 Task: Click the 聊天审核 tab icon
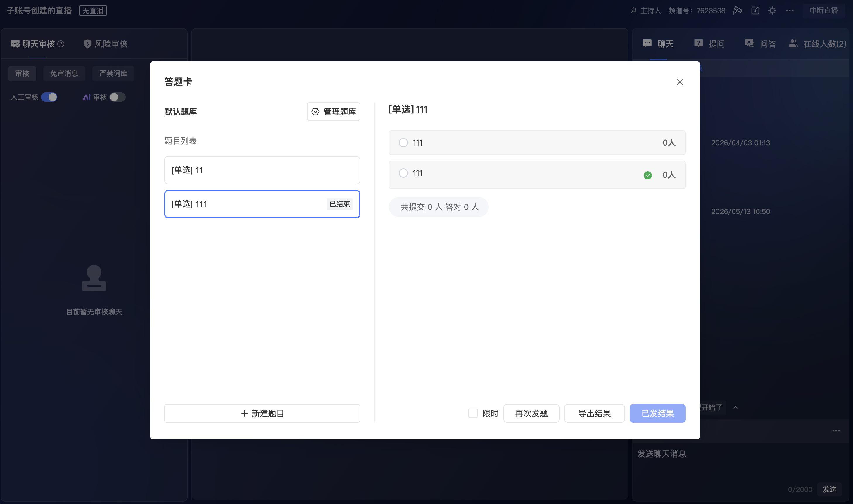pos(15,44)
